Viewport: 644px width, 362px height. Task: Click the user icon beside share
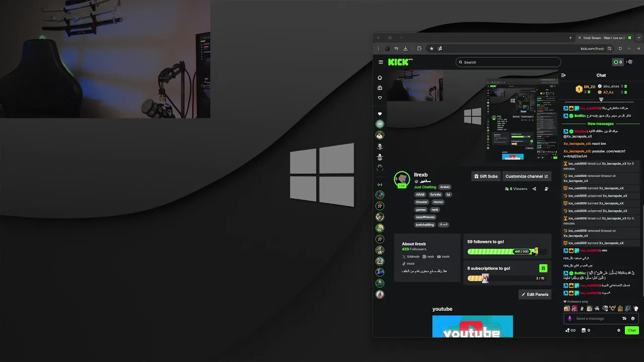click(546, 189)
